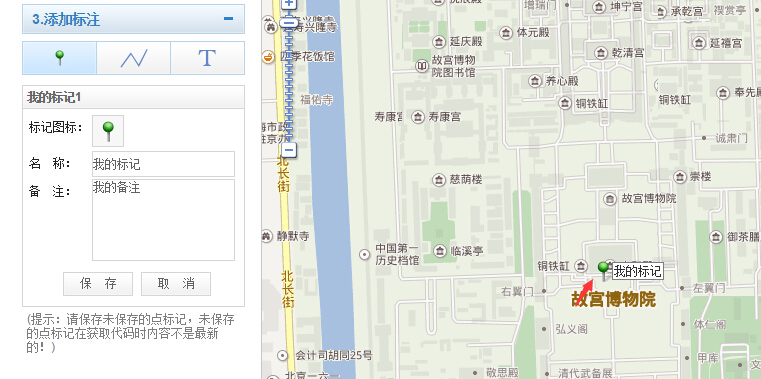Click the 3.添加标注 section header title

(x=66, y=19)
